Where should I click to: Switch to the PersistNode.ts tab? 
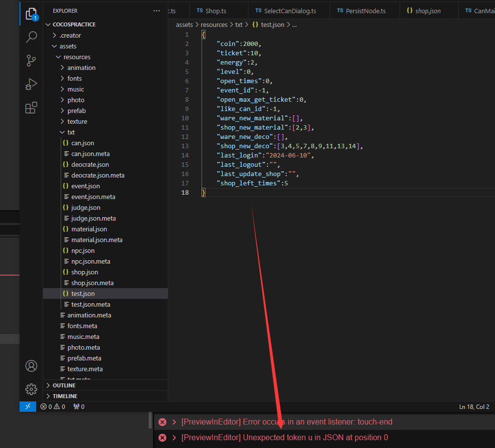(364, 11)
